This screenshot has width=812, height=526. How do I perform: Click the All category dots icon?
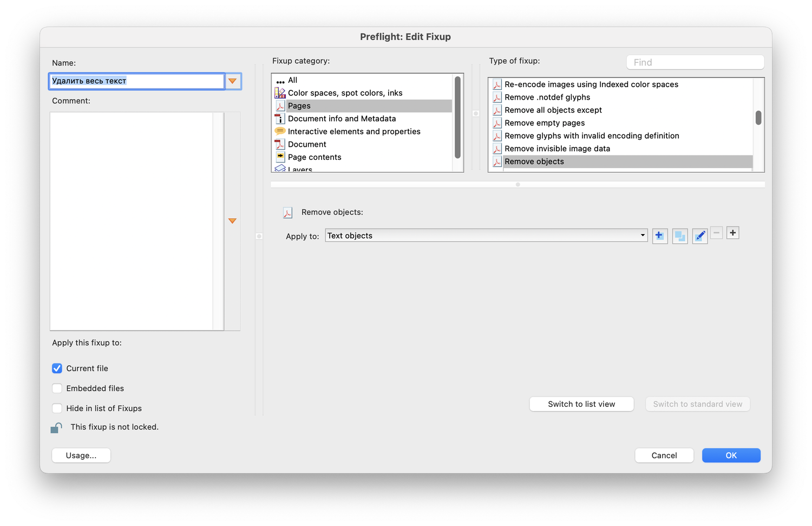pos(280,81)
